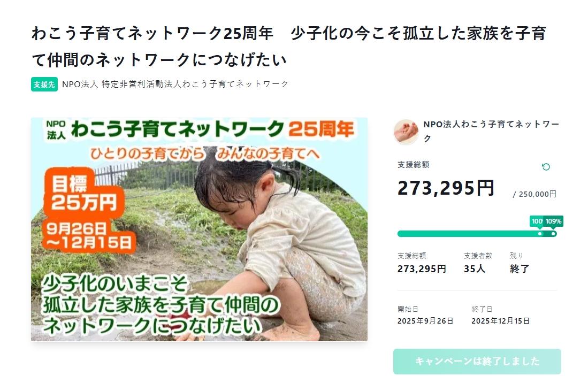The image size is (588, 376).
Task: Click the NPO organization avatar image
Action: [406, 132]
